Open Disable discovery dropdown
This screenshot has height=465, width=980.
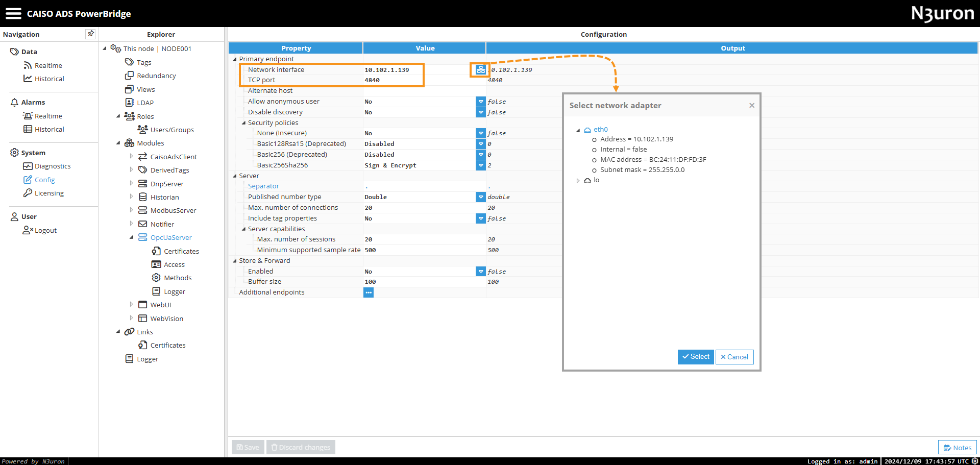480,112
